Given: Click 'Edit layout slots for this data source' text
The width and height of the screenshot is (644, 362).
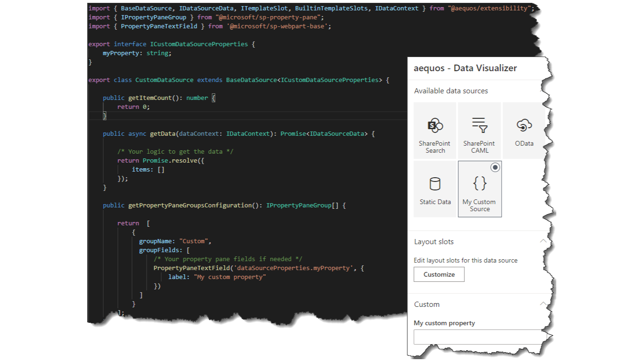Looking at the screenshot, I should [x=465, y=260].
